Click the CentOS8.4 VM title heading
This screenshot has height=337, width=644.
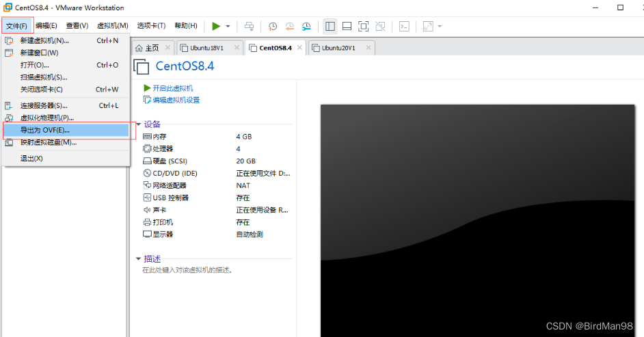[x=185, y=66]
